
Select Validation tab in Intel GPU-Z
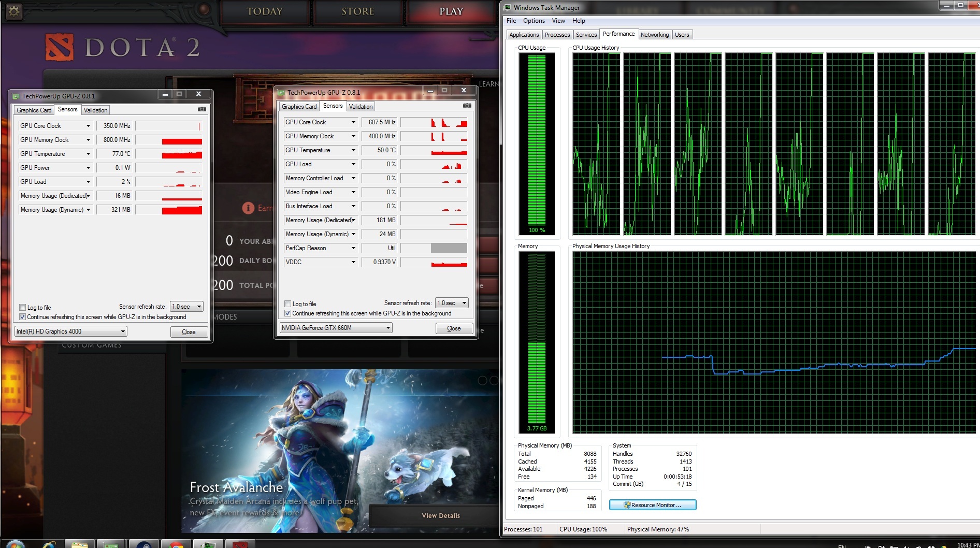96,110
